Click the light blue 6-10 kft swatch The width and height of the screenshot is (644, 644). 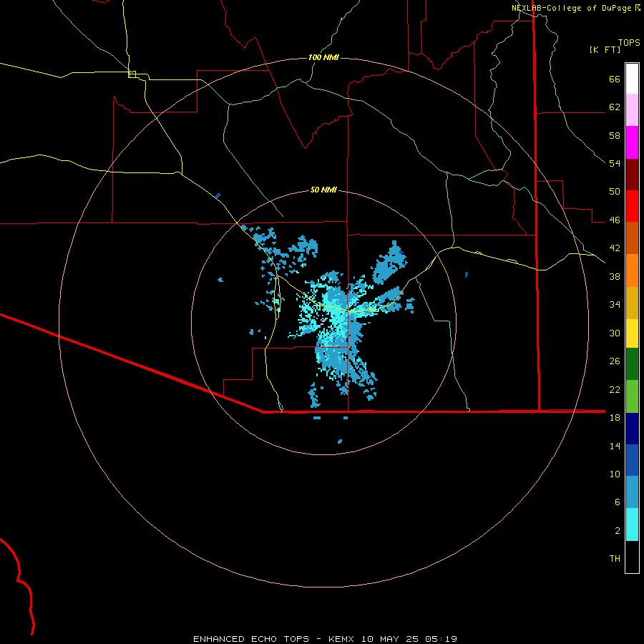(632, 492)
